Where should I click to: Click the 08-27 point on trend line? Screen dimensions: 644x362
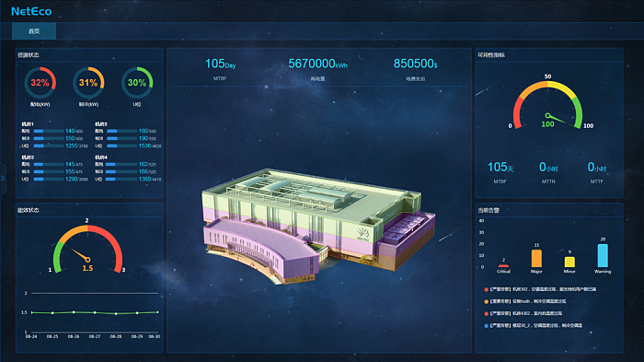[95, 312]
